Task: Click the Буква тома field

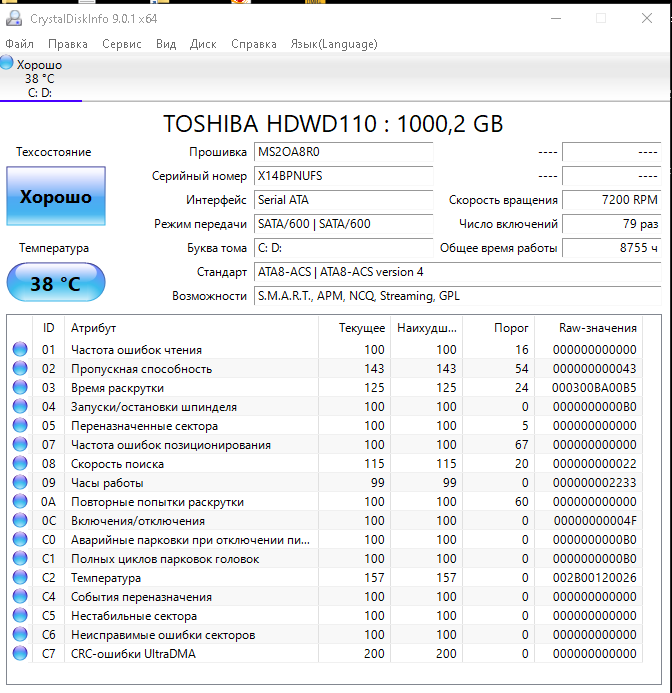Action: point(344,248)
